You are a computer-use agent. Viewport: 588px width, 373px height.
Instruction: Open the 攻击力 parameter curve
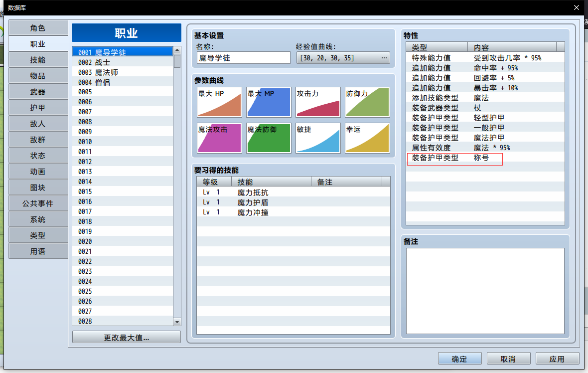318,102
